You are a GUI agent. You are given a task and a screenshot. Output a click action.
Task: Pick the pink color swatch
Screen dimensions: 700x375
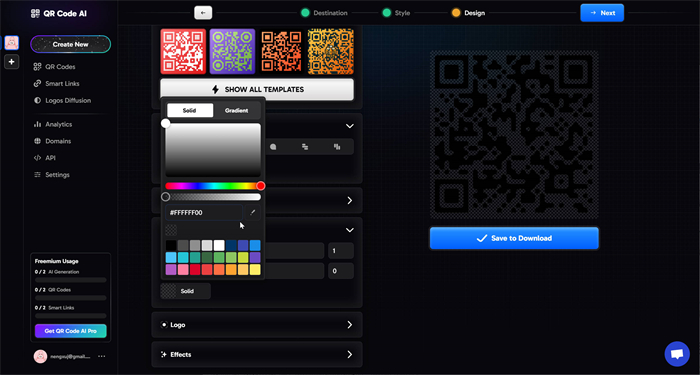click(183, 270)
